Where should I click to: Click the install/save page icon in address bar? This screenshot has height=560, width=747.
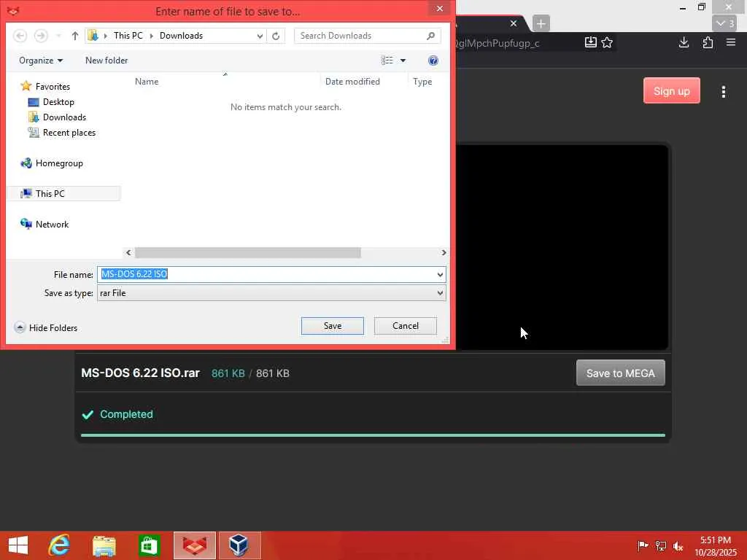click(590, 42)
